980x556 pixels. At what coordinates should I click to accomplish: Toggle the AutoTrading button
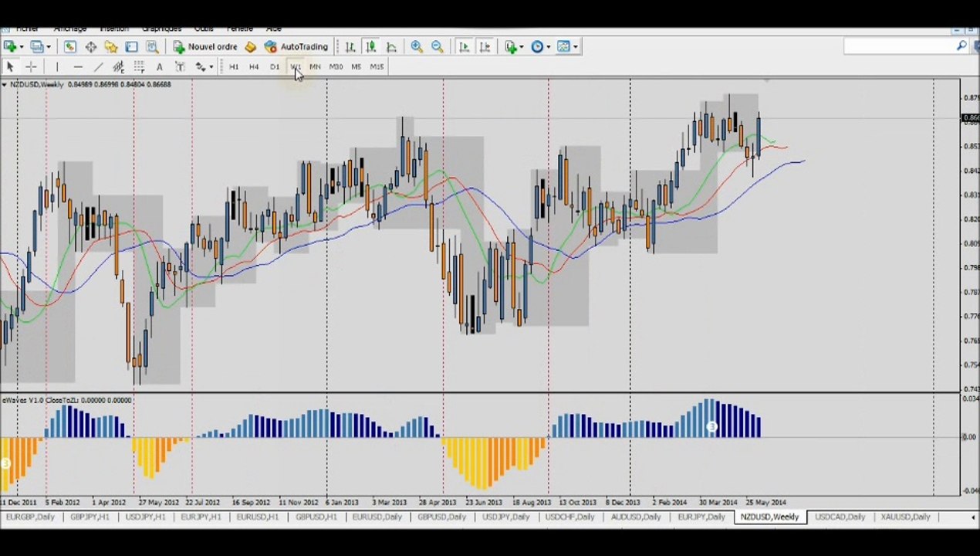click(296, 47)
